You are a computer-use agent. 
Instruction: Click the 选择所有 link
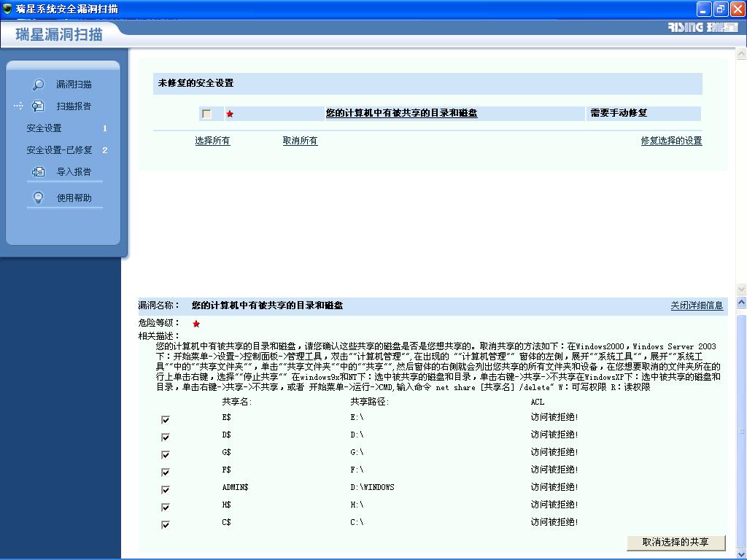click(x=212, y=141)
